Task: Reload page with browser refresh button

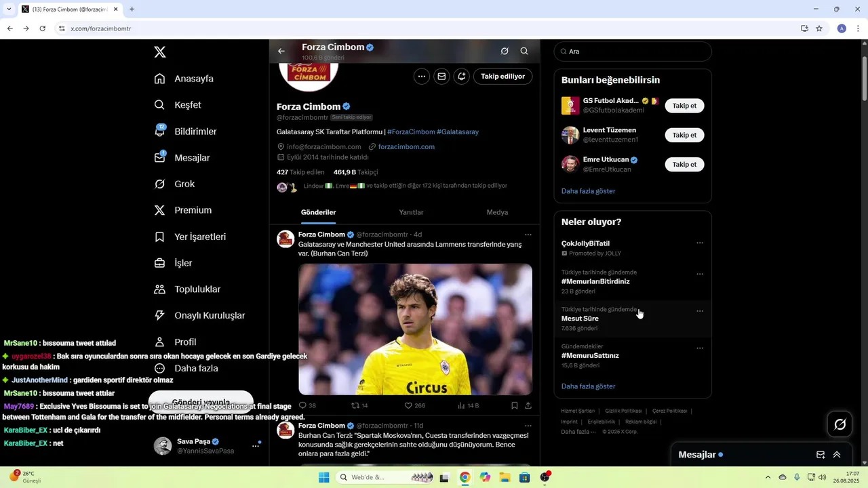Action: tap(42, 28)
